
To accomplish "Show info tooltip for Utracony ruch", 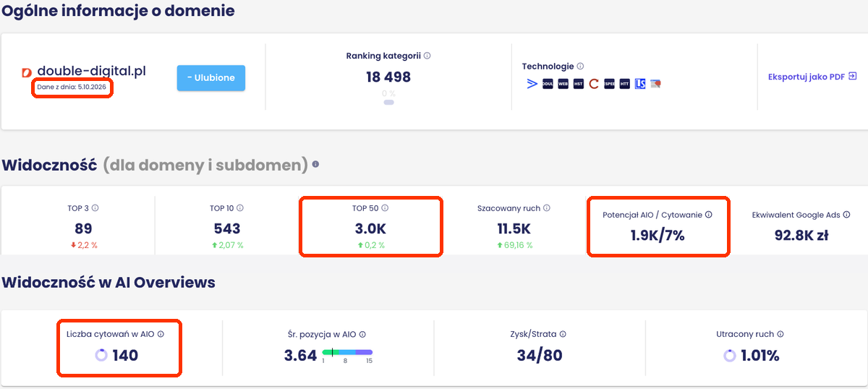I will click(780, 334).
